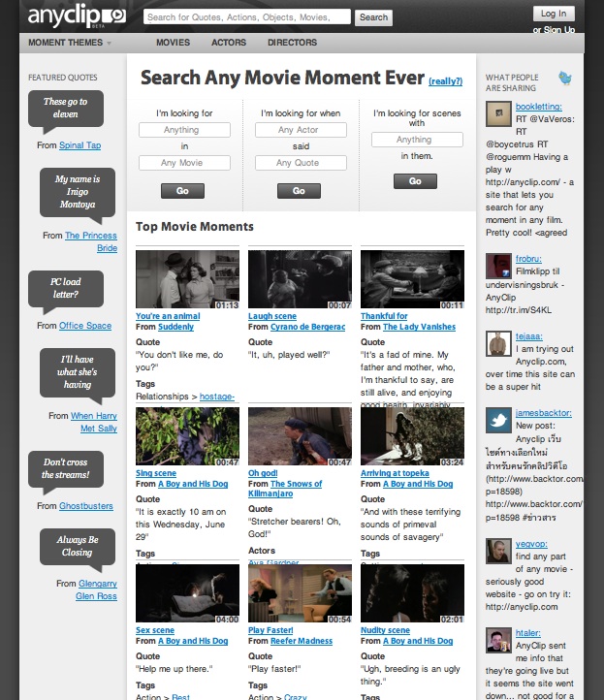Open the Reefer Madness link

click(x=302, y=641)
